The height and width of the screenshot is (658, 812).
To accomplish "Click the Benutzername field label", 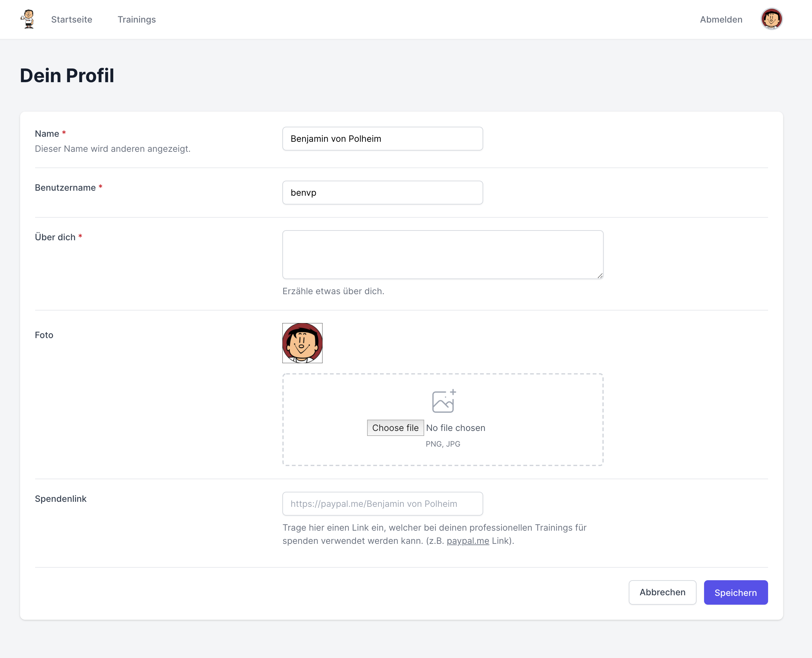I will (65, 188).
